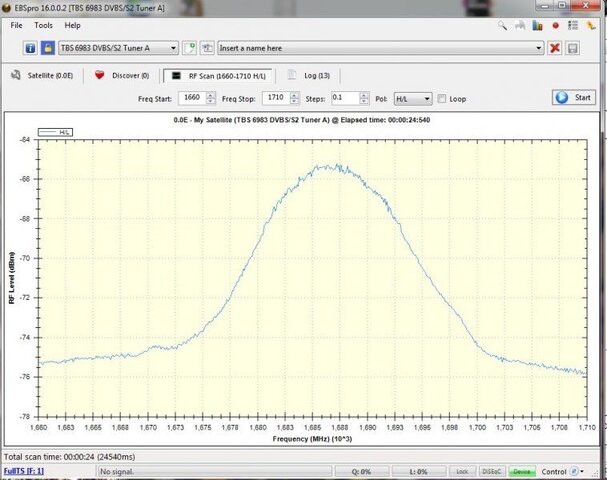Enable the Loop checkbox
Viewport: 607px width, 480px height.
point(442,99)
